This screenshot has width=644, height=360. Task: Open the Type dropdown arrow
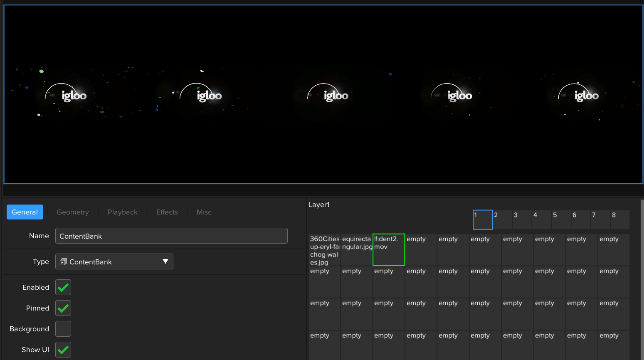pyautogui.click(x=165, y=261)
